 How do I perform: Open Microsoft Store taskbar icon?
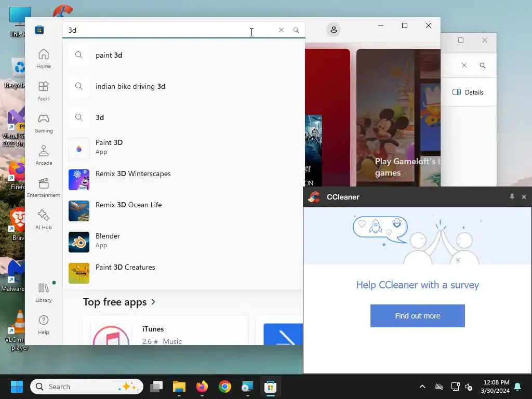(270, 387)
